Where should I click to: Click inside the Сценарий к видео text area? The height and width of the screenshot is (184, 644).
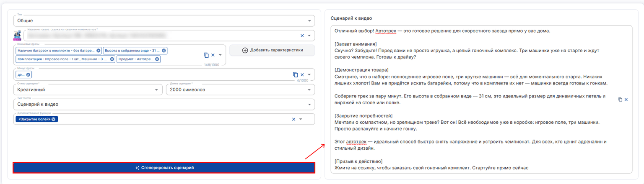click(481, 99)
